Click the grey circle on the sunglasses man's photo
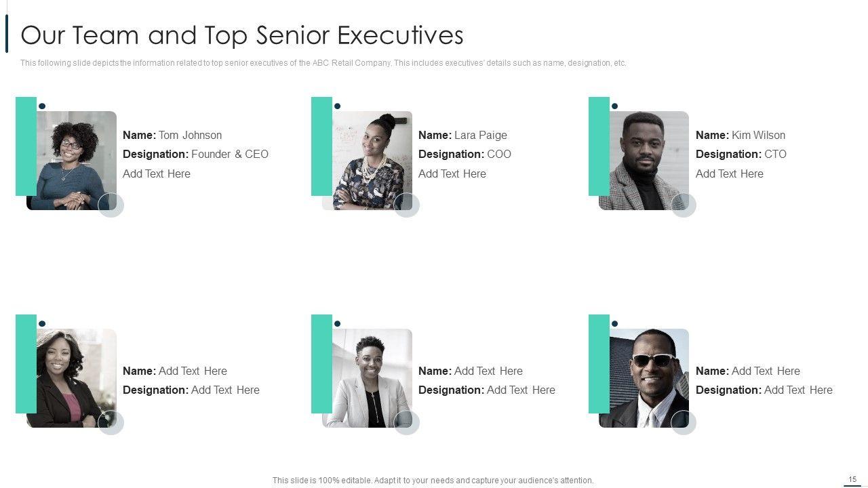Image resolution: width=868 pixels, height=488 pixels. 684,422
